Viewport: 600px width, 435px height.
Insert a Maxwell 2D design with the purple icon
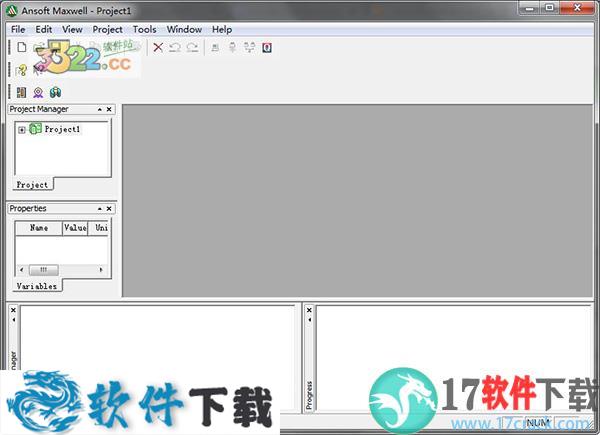(x=38, y=92)
